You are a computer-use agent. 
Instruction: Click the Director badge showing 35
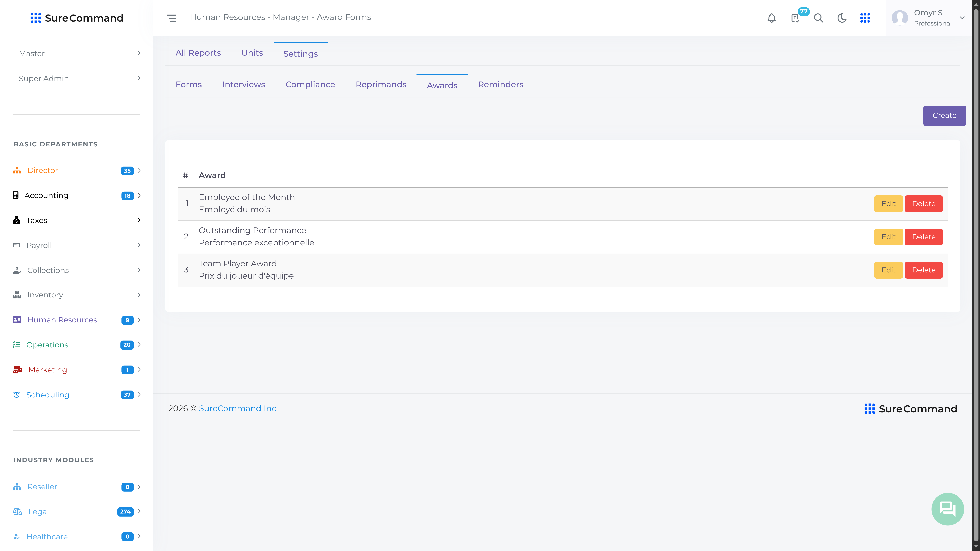127,171
